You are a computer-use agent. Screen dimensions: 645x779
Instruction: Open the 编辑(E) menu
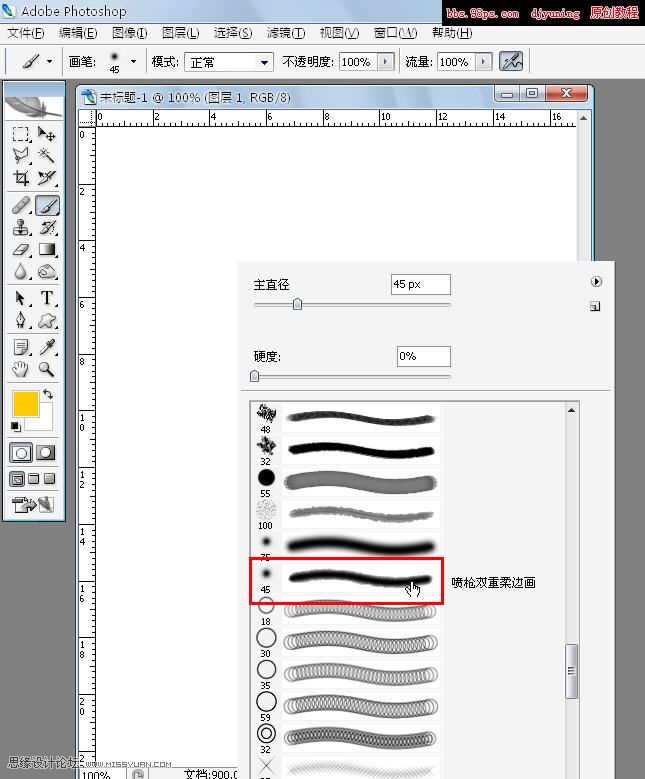pyautogui.click(x=78, y=33)
